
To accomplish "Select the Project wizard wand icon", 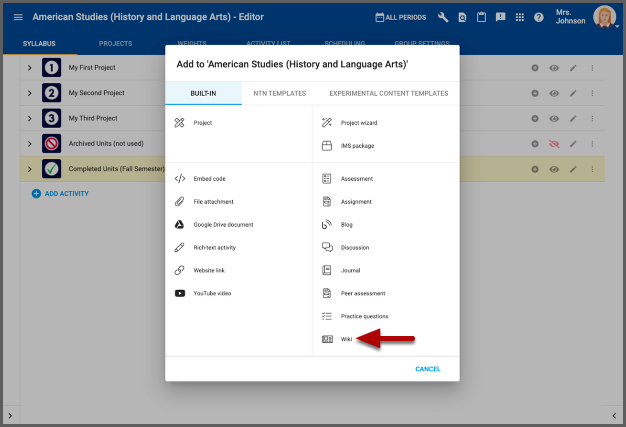I will [x=327, y=123].
